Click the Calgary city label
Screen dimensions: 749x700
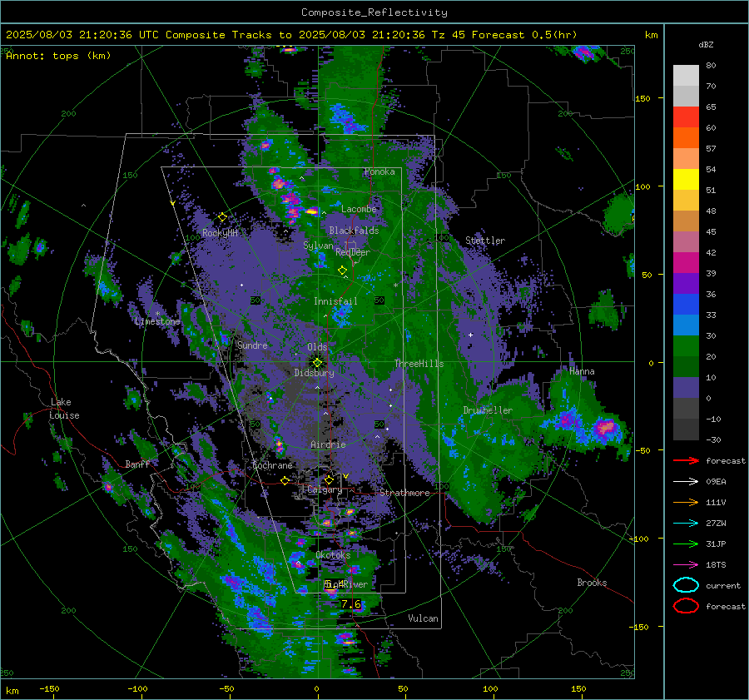click(325, 489)
